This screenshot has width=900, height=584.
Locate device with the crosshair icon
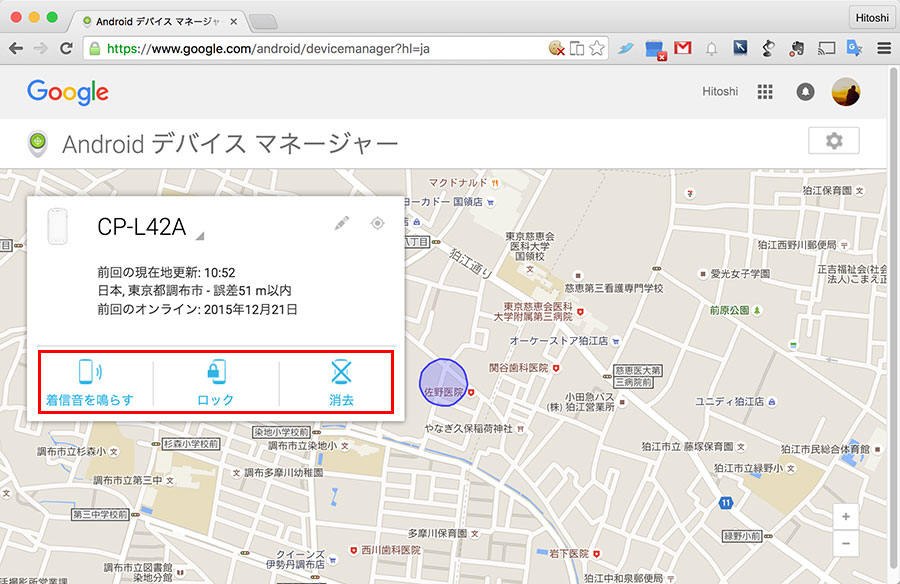(377, 223)
